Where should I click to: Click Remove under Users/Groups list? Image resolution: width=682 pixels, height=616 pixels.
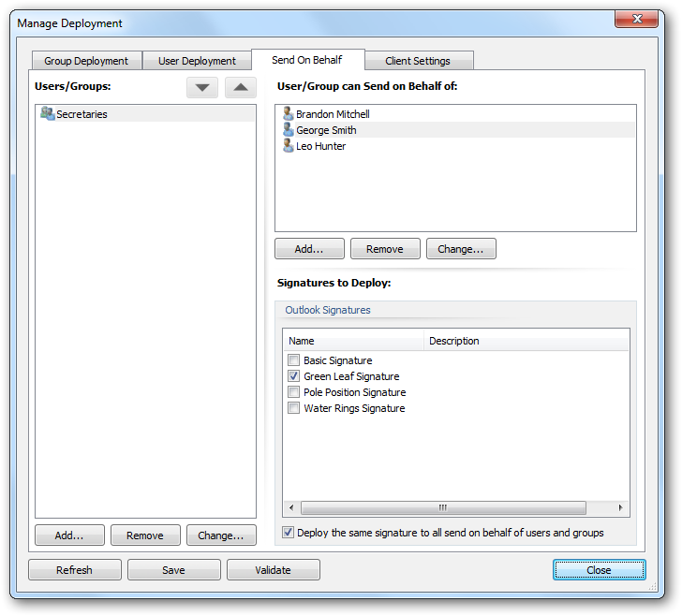[145, 535]
